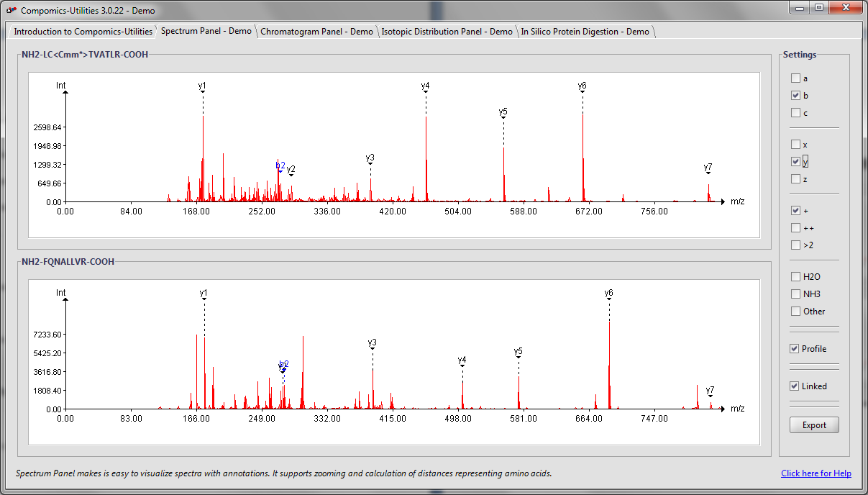Open the Isotopic Distribution Panel - Demo tab
This screenshot has width=868, height=495.
tap(447, 32)
